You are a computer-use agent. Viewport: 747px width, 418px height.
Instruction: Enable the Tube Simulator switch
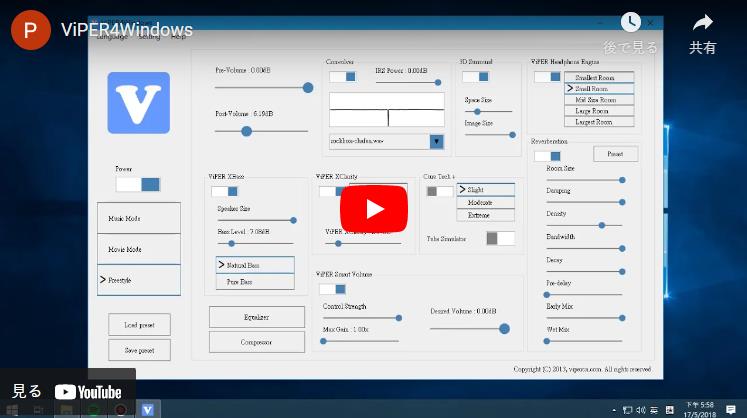(x=501, y=238)
